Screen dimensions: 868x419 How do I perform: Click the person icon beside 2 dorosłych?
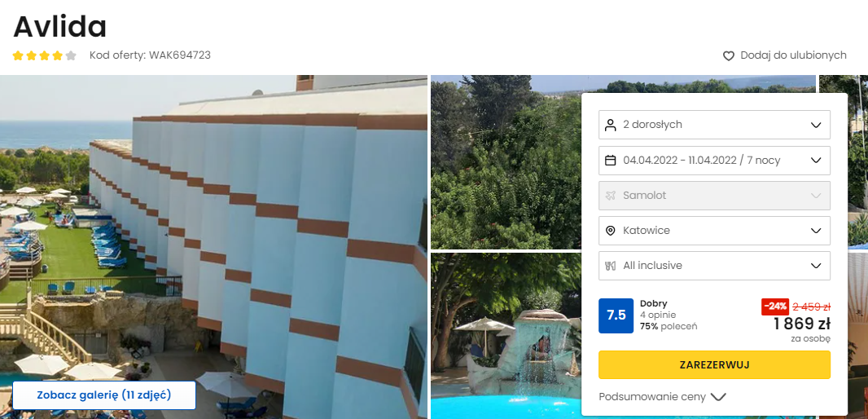pos(611,125)
